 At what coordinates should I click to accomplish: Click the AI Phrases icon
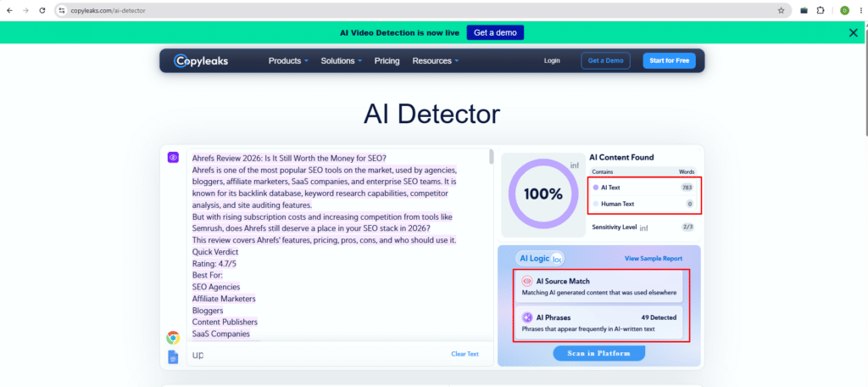527,317
